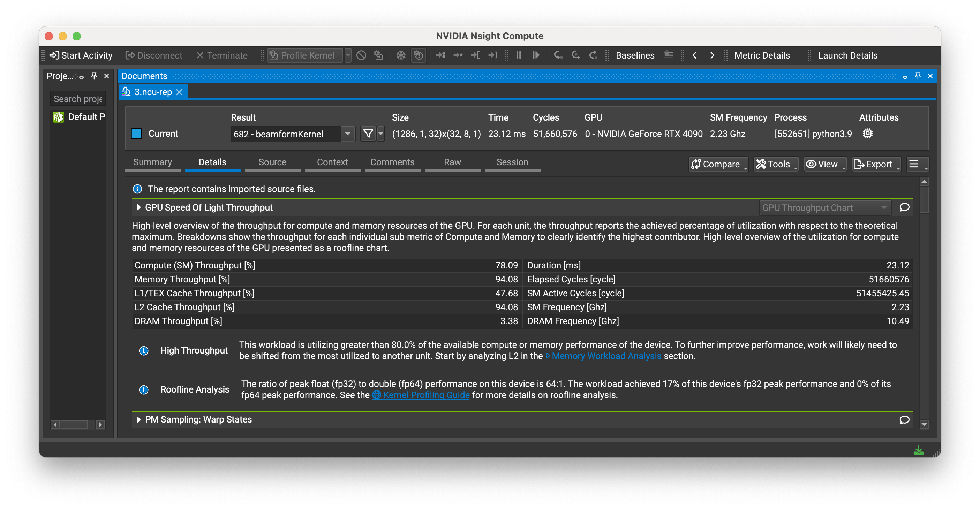The width and height of the screenshot is (980, 509).
Task: Click the arrow-to-close-bracket icon
Action: point(493,55)
